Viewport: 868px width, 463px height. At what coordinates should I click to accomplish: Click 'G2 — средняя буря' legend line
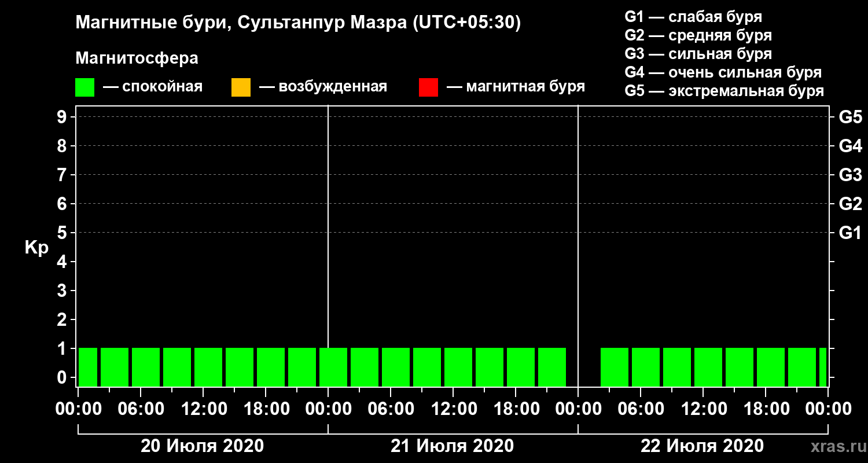[x=698, y=35]
